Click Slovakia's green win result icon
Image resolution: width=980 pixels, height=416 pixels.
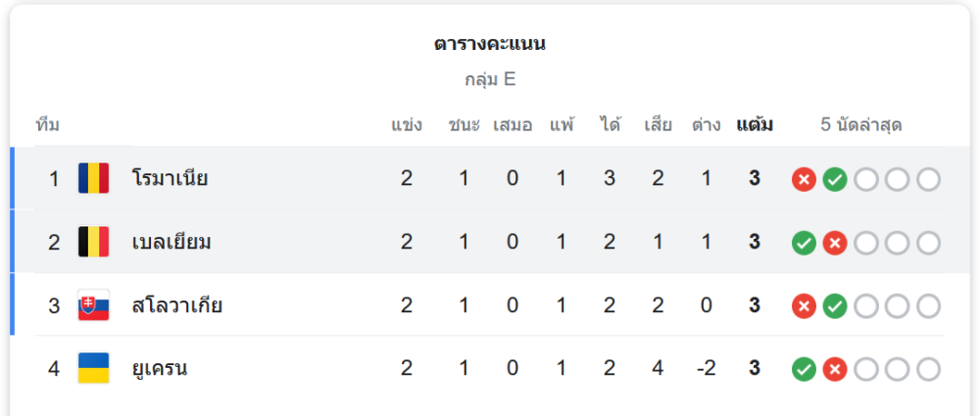(x=835, y=306)
